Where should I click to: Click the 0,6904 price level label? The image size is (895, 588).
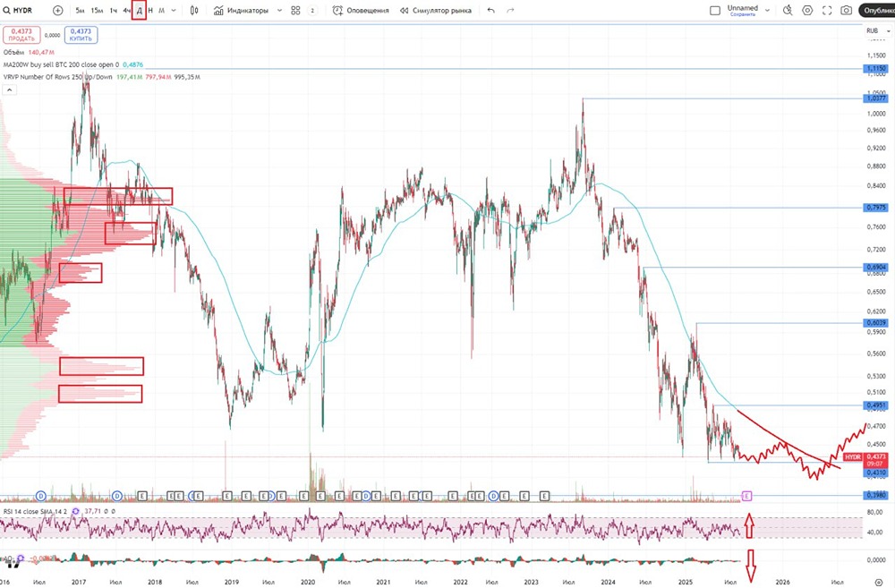pyautogui.click(x=875, y=268)
